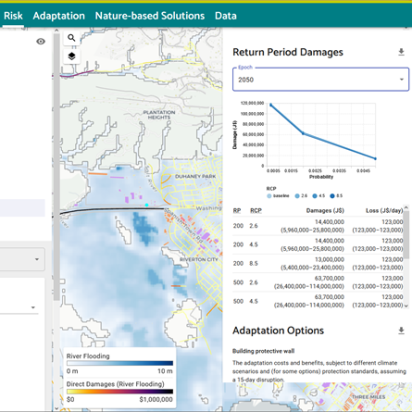Sort the table by RP column
The width and height of the screenshot is (412, 412).
tap(237, 210)
